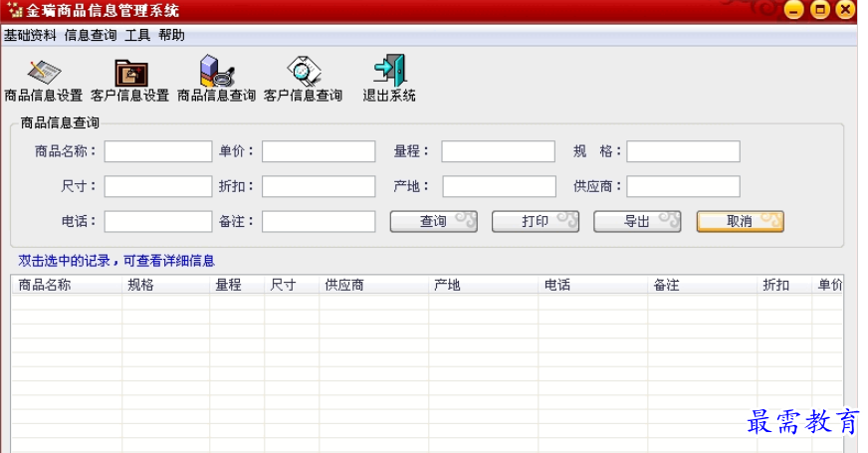The height and width of the screenshot is (453, 868).
Task: Focus the 供应商 input field
Action: (x=683, y=186)
